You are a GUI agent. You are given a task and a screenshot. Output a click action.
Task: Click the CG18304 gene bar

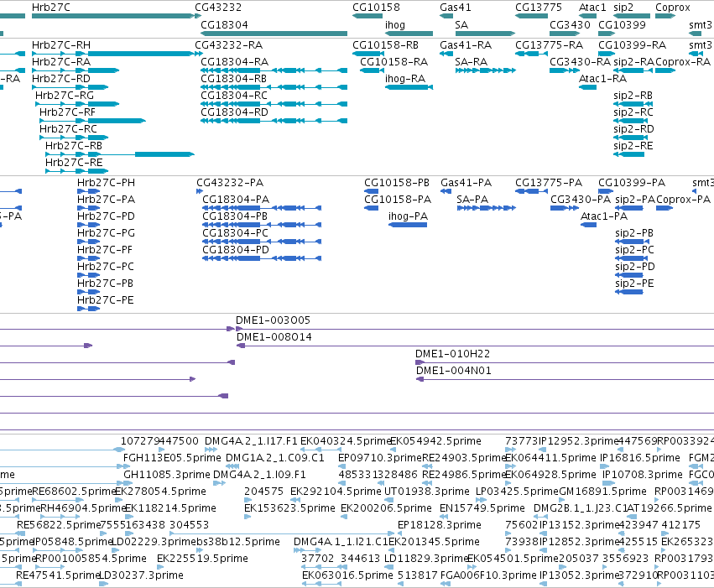point(274,34)
